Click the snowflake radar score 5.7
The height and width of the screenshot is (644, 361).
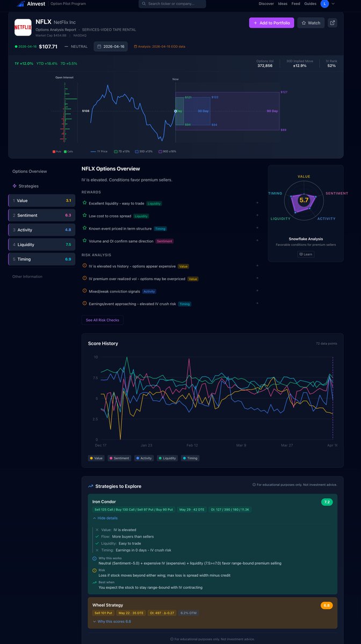pyautogui.click(x=304, y=200)
